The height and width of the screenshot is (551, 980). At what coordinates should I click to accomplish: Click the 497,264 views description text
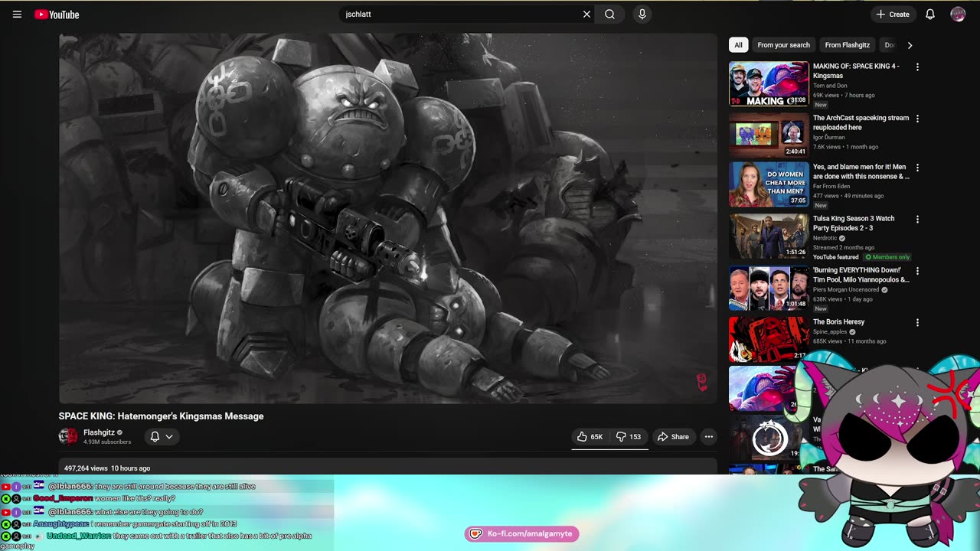86,468
